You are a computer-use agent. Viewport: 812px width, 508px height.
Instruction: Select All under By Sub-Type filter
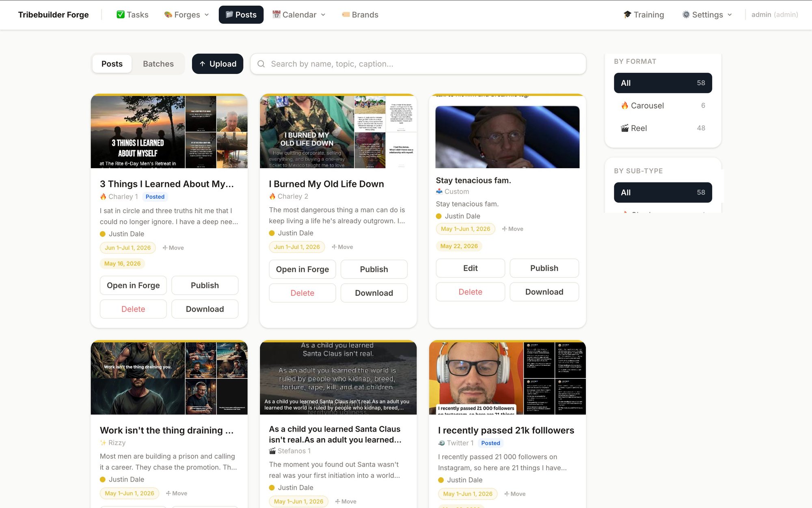(663, 193)
